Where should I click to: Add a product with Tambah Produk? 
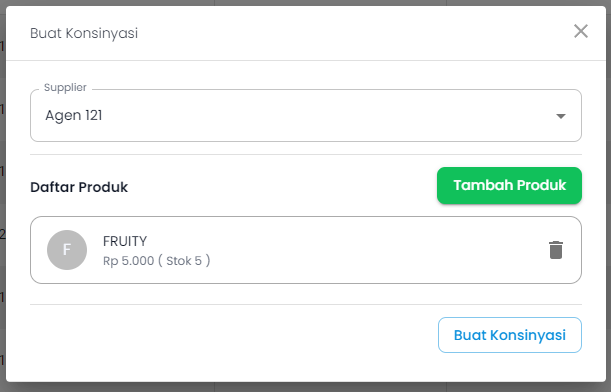(509, 185)
